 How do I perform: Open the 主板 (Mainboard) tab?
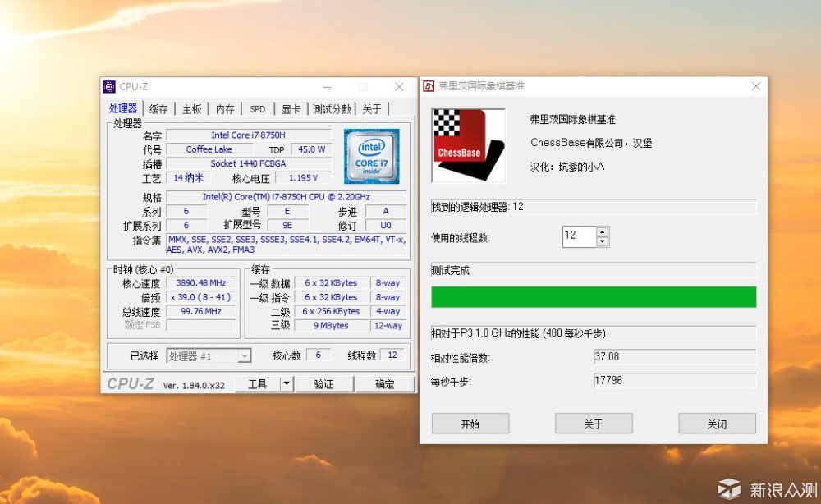coord(191,108)
